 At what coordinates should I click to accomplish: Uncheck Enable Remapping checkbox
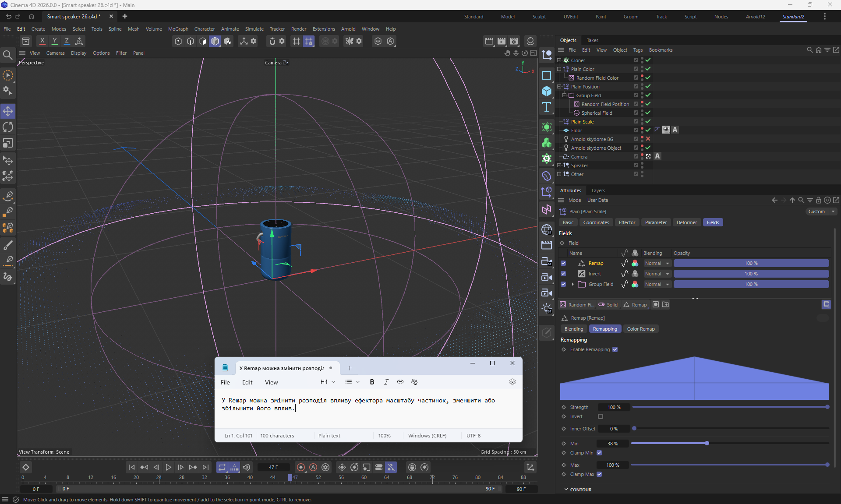coord(615,349)
